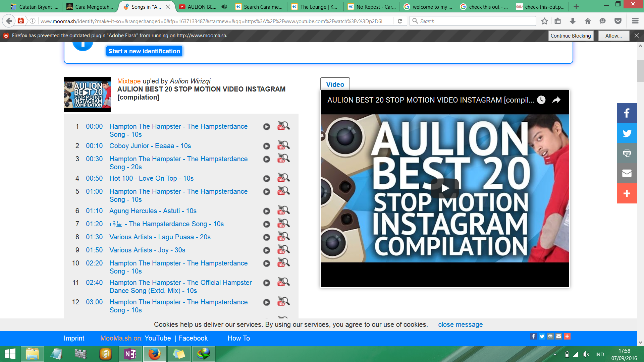The image size is (644, 362).
Task: Search YouTube for Various Artists - Joy
Action: (283, 249)
